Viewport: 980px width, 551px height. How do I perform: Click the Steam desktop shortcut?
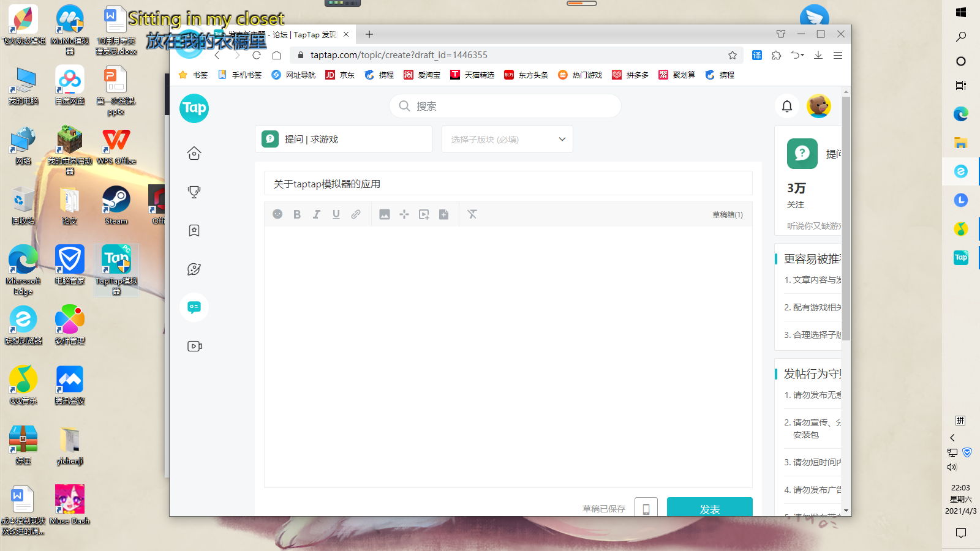click(116, 206)
